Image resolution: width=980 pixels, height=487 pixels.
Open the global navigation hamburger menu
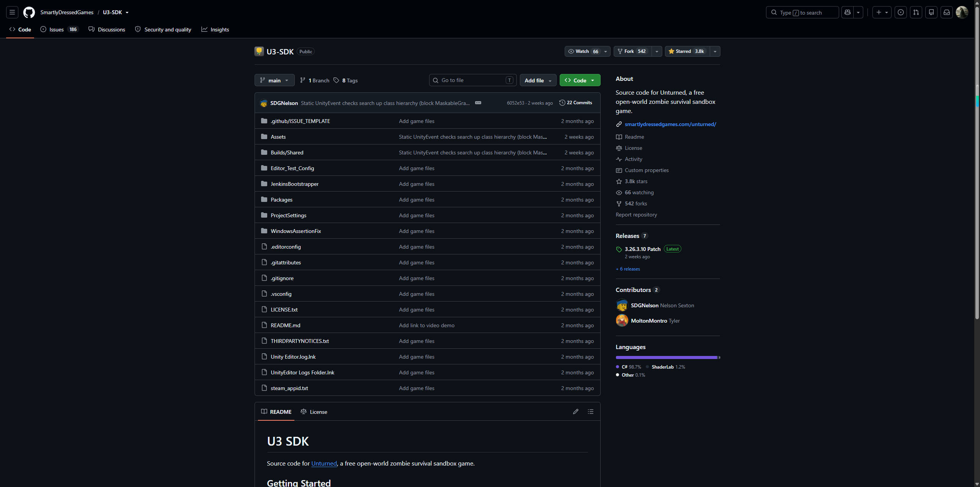pyautogui.click(x=12, y=12)
